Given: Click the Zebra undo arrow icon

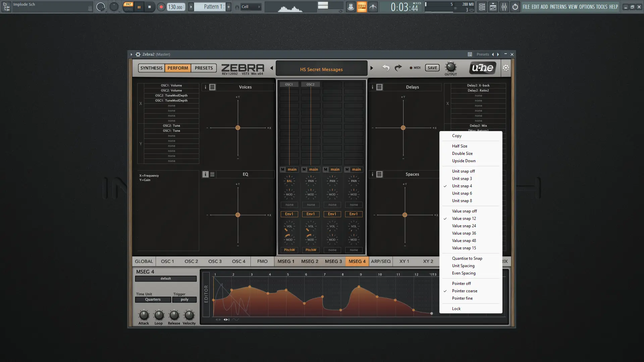Looking at the screenshot, I should [x=386, y=68].
